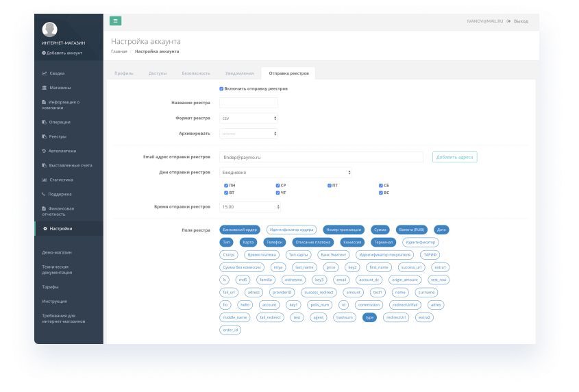Click the Настройки gear icon
The image size is (579, 392).
(x=45, y=229)
